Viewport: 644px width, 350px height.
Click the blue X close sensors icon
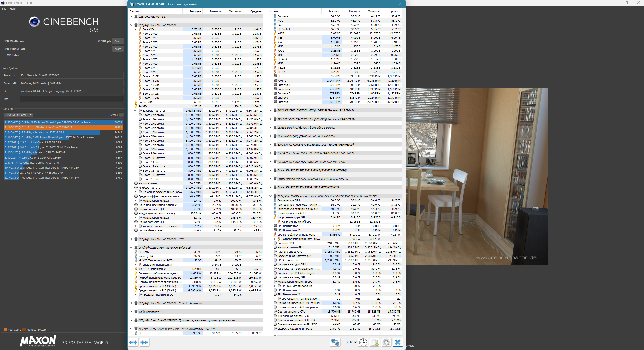tap(398, 342)
